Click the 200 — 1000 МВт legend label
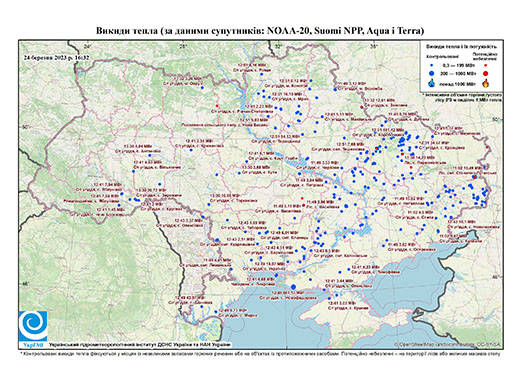Image resolution: width=520 pixels, height=368 pixels. 457,73
